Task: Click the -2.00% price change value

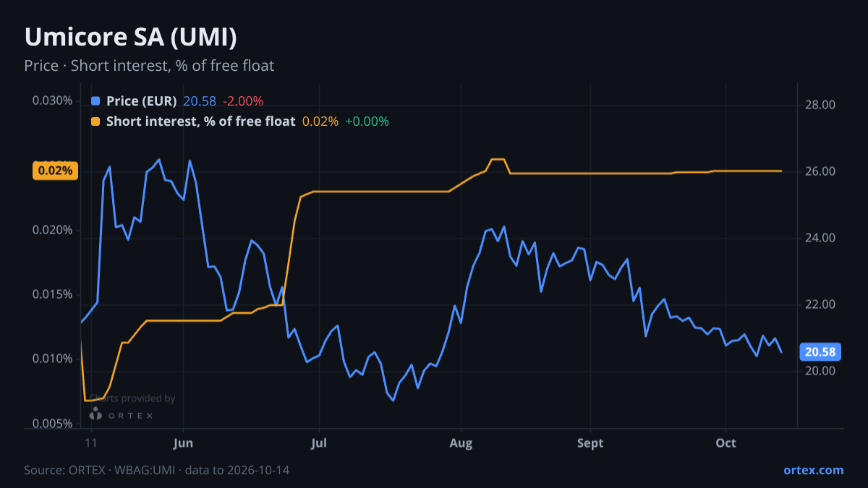Action: (243, 101)
